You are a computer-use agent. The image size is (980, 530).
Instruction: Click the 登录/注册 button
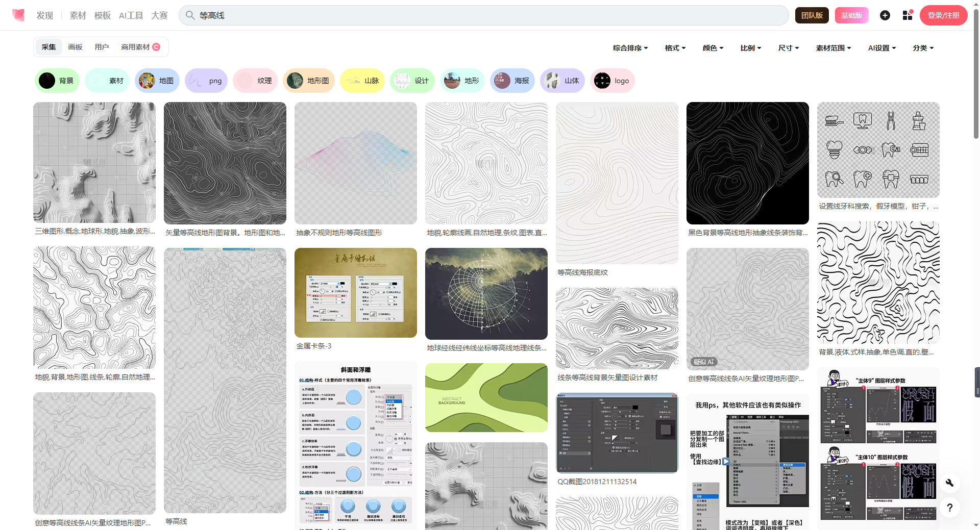click(x=944, y=15)
